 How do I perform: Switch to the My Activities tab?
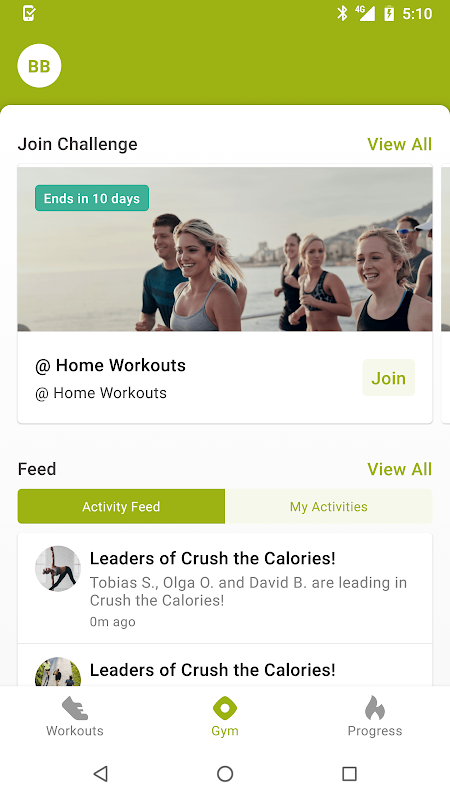coord(329,507)
